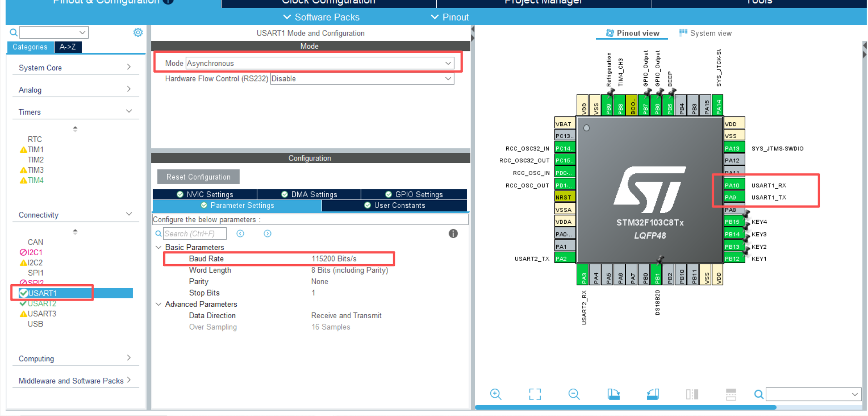
Task: Click the split-view icon in pinout toolbar
Action: click(x=692, y=394)
